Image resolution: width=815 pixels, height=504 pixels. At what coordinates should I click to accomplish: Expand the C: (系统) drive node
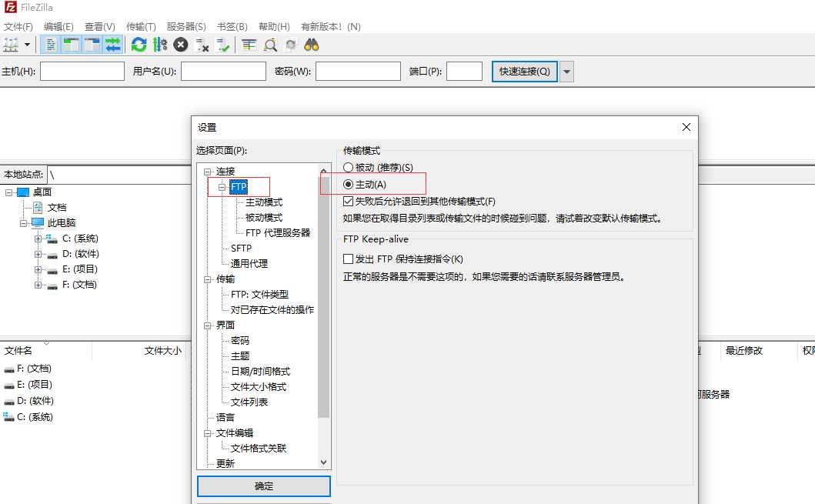point(38,239)
